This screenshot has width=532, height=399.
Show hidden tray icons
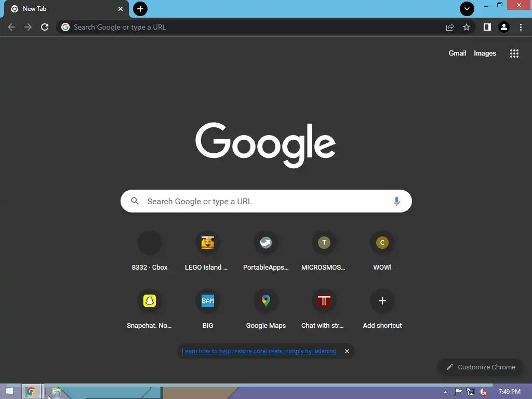pyautogui.click(x=445, y=392)
